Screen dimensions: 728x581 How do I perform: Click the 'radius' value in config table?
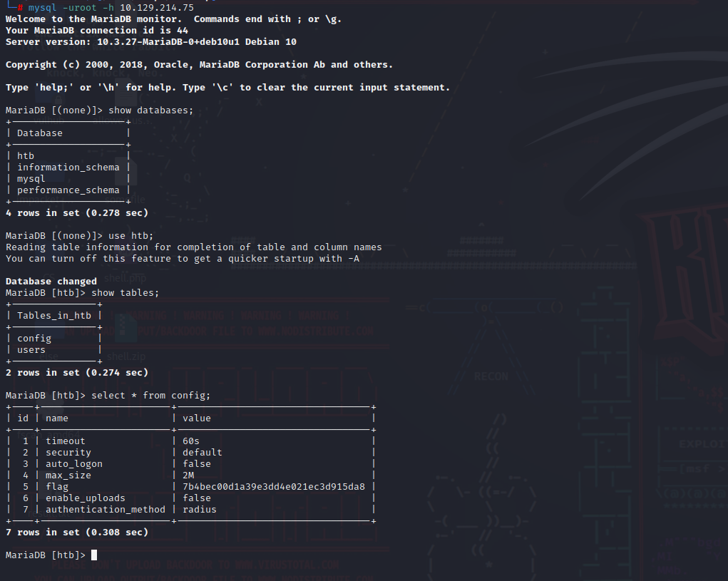pyautogui.click(x=200, y=509)
